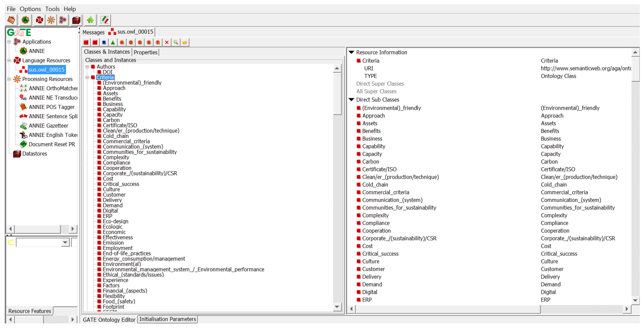Switch to the Properties tab
This screenshot has width=644, height=328.
click(x=146, y=52)
